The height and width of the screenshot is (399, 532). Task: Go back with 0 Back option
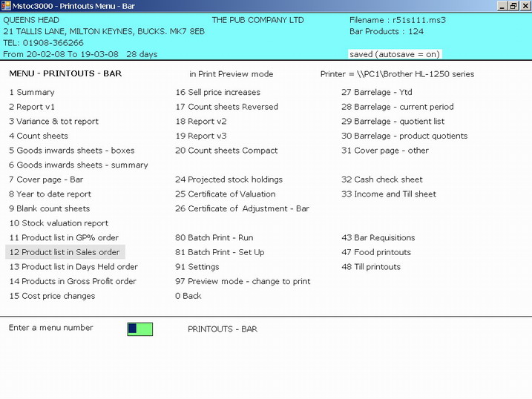(188, 296)
